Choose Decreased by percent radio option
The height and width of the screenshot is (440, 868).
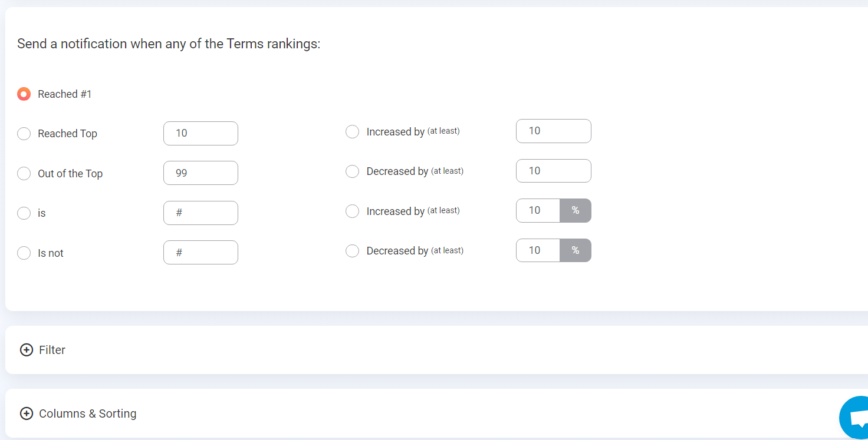coord(352,251)
